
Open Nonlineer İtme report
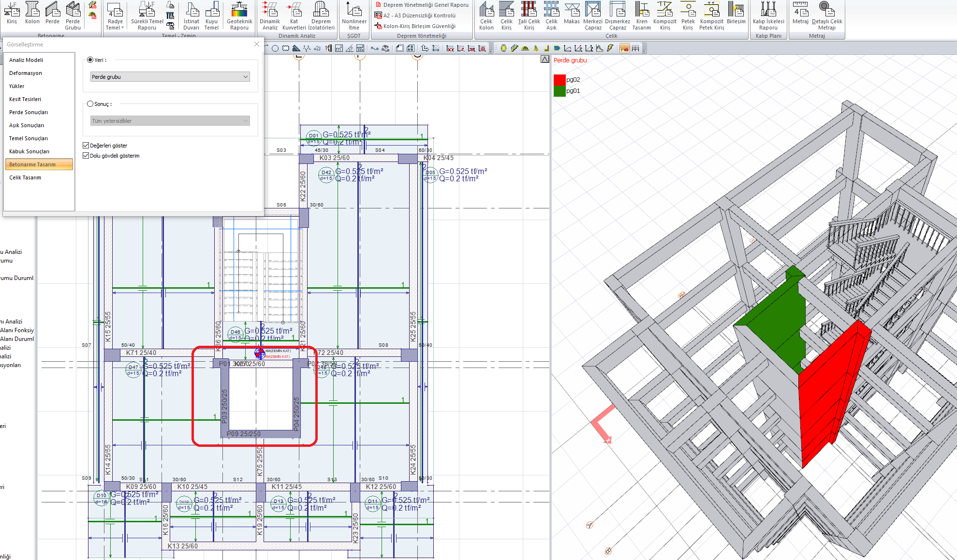[354, 15]
